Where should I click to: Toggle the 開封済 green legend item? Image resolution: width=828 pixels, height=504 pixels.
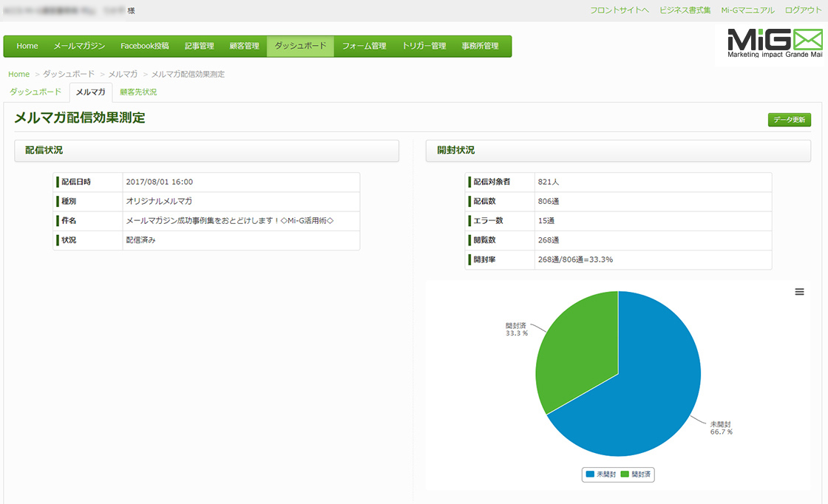coord(636,474)
